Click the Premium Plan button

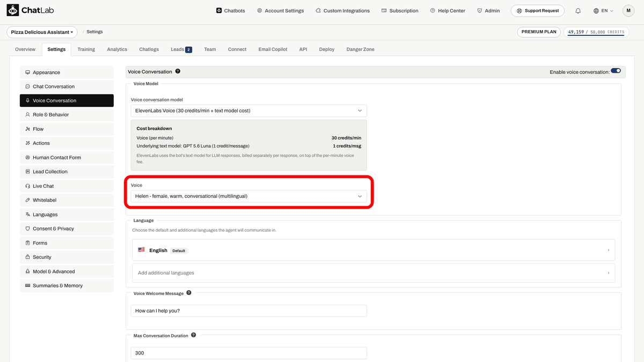pyautogui.click(x=539, y=32)
